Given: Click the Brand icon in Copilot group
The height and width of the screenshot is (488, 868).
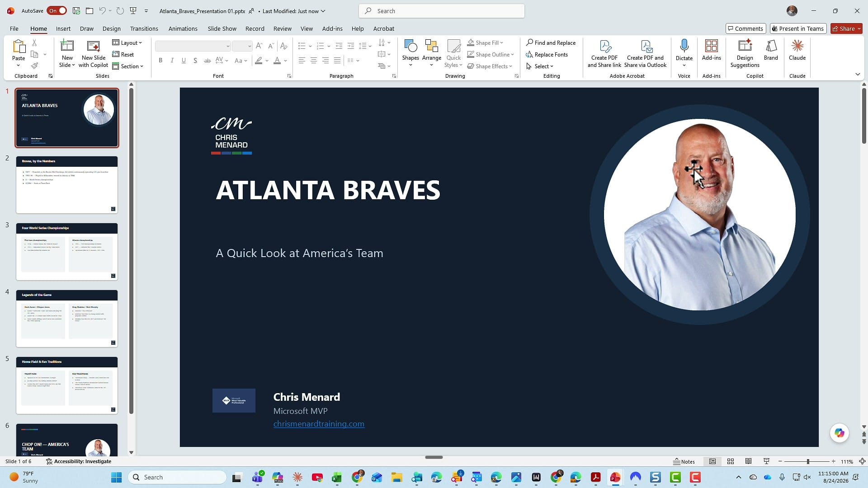Looking at the screenshot, I should tap(771, 46).
